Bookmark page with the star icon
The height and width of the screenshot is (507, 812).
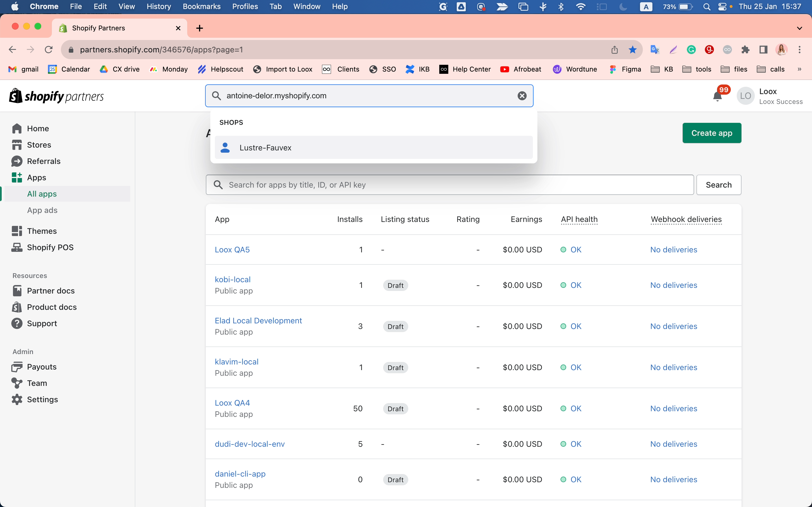pos(632,50)
